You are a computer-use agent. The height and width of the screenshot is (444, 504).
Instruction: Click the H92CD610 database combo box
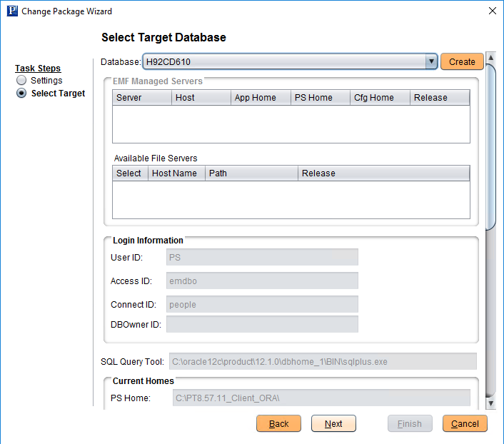284,62
